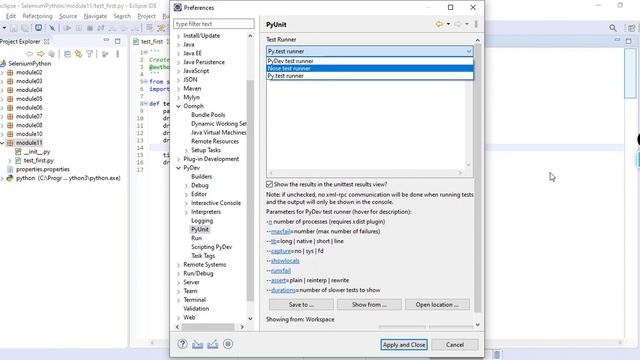Select Nose test runner option
This screenshot has height=360, width=640.
click(x=370, y=68)
